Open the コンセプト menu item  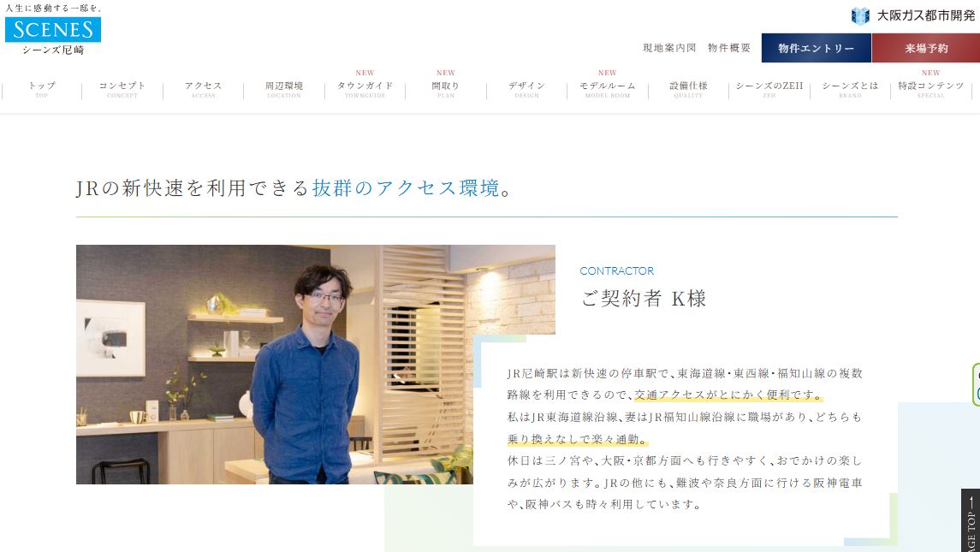122,89
